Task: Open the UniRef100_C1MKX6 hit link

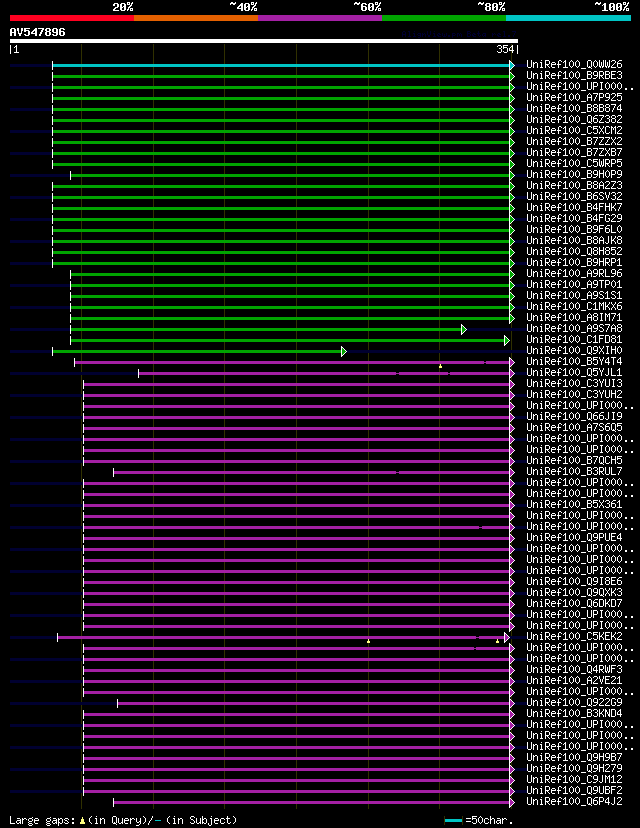Action: (x=575, y=306)
